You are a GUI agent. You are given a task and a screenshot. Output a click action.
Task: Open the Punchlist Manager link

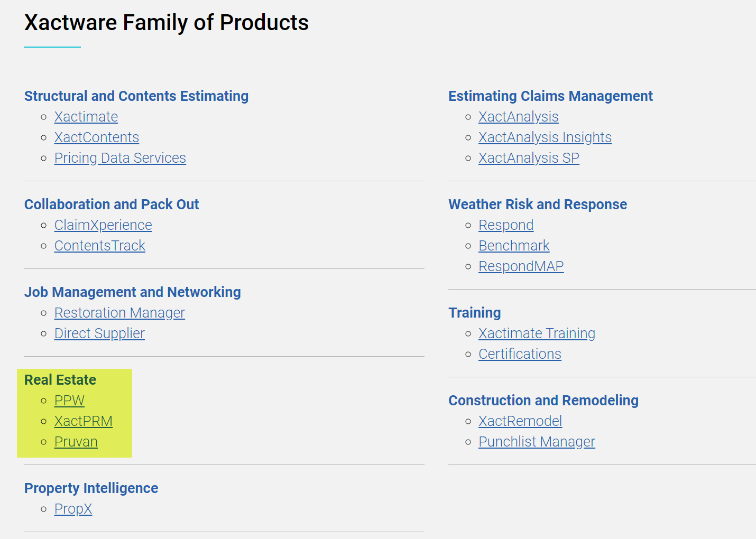tap(537, 442)
